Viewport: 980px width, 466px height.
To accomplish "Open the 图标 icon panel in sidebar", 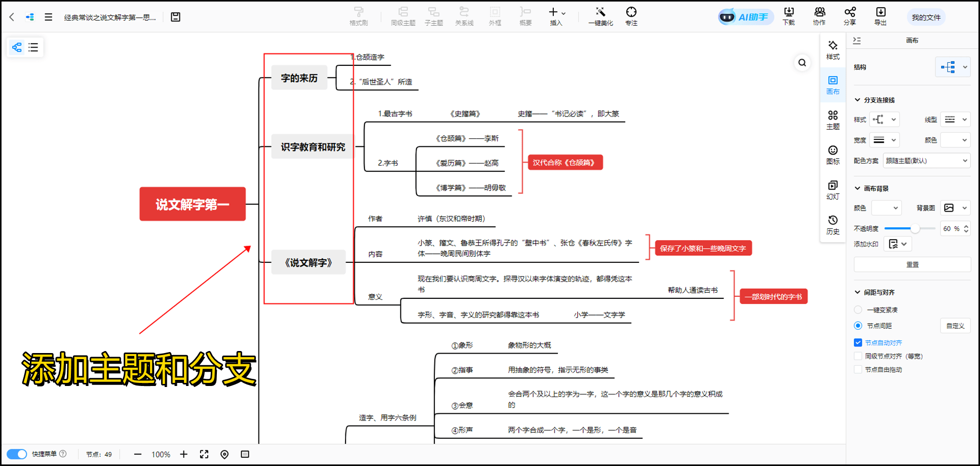I will tap(833, 154).
